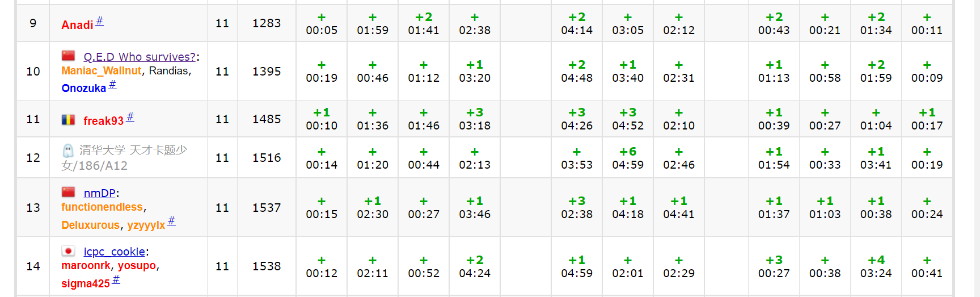Click the # superscript after yzyyylx
980x297 pixels.
click(x=171, y=221)
